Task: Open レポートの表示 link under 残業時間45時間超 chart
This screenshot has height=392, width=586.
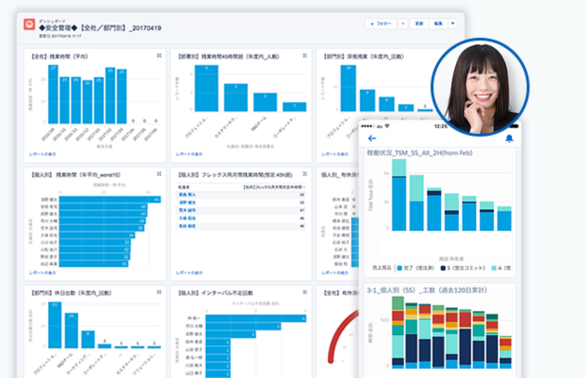Action: pos(189,154)
